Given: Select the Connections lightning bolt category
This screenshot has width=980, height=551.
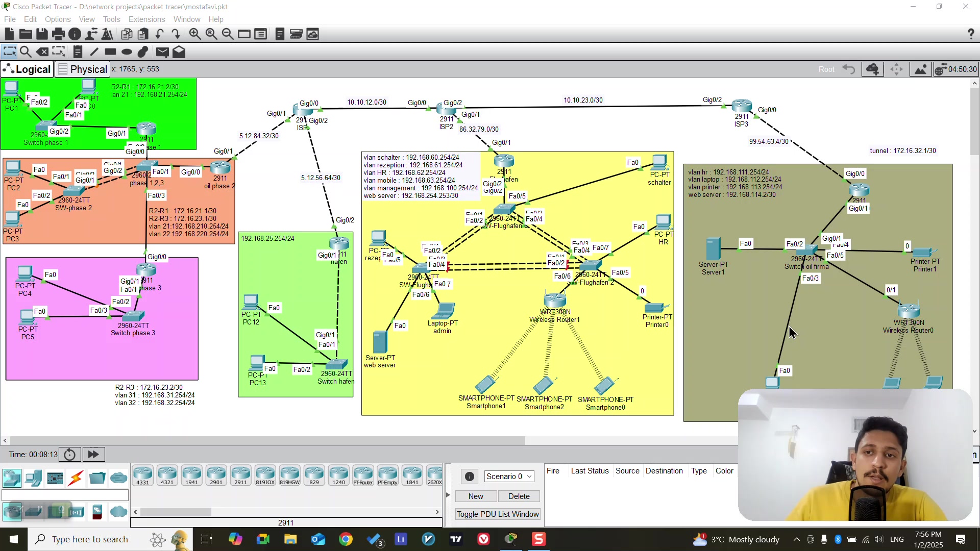Looking at the screenshot, I should pos(76,478).
